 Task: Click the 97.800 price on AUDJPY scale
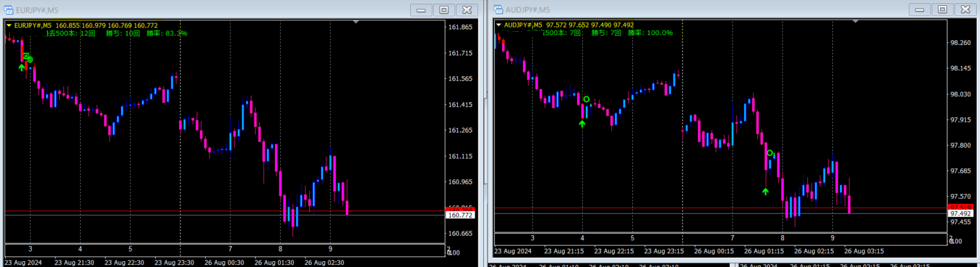pos(960,145)
